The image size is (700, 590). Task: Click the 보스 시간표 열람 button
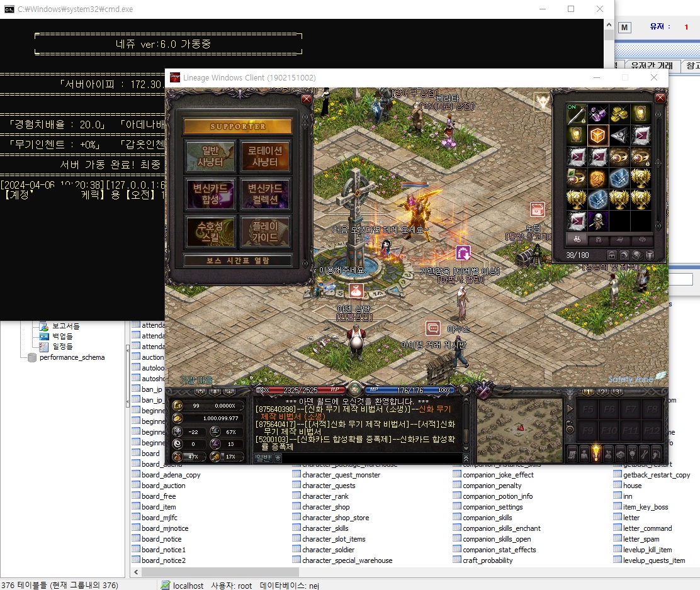(237, 260)
